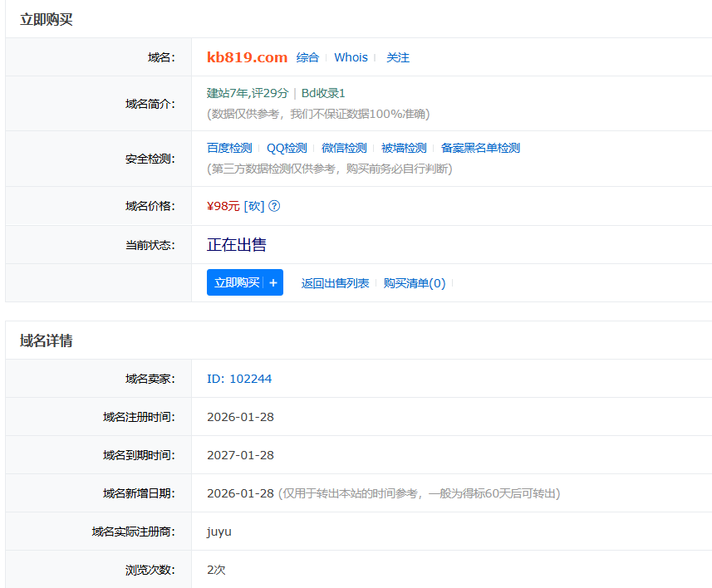Run the QQ检测 security check
The image size is (712, 588).
click(287, 148)
